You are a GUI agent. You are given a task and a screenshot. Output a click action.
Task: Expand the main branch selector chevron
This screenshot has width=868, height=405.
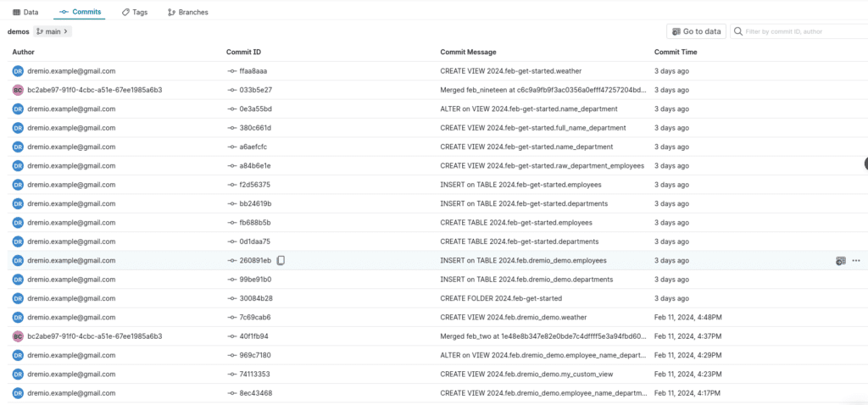click(66, 31)
